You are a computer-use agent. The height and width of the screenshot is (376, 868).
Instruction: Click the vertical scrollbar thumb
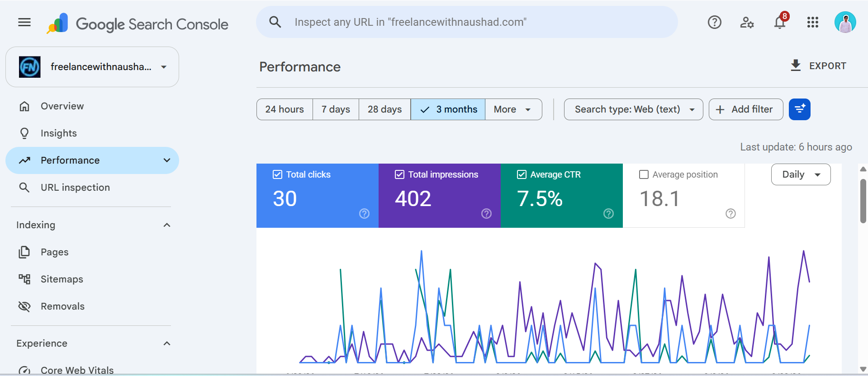click(863, 201)
